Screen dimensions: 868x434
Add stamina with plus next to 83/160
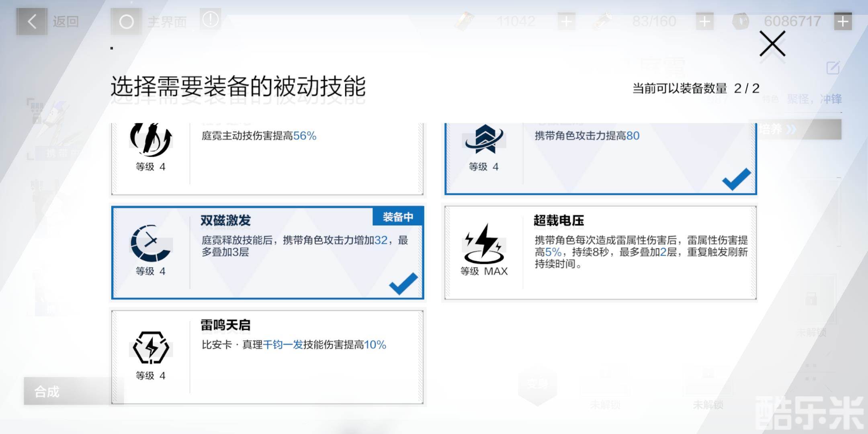pos(704,22)
